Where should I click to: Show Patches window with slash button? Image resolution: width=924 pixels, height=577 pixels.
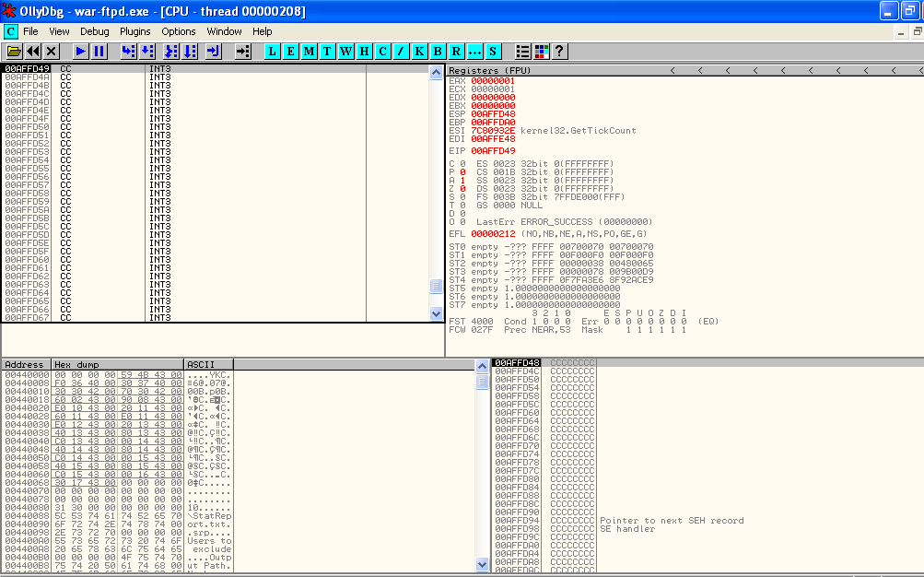click(x=401, y=52)
